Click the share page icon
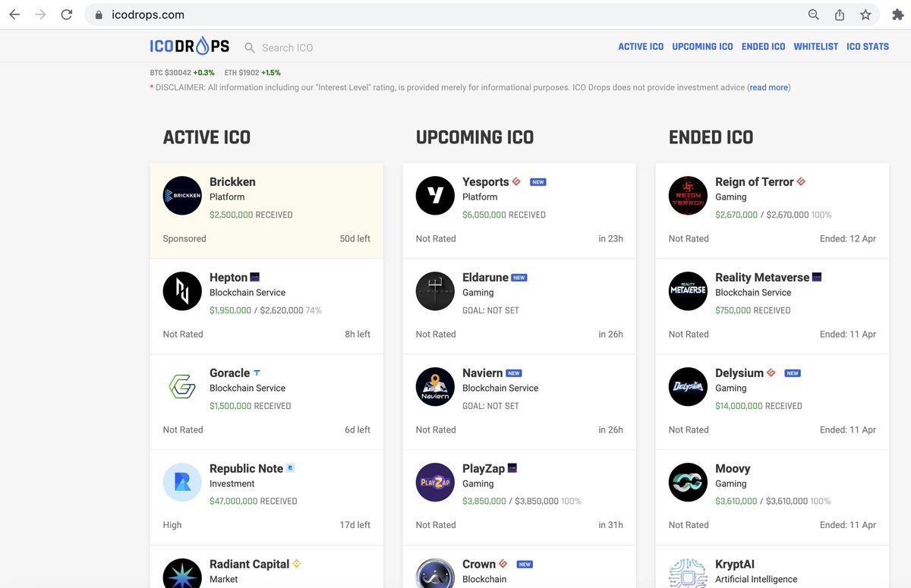Screen dimensions: 911x588 click(x=840, y=14)
